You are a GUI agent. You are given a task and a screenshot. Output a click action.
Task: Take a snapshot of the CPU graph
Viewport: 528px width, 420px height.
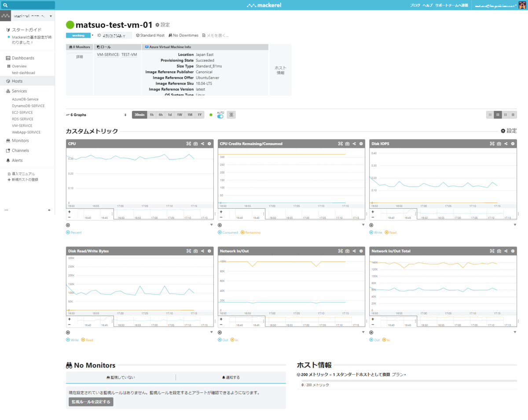(x=195, y=144)
